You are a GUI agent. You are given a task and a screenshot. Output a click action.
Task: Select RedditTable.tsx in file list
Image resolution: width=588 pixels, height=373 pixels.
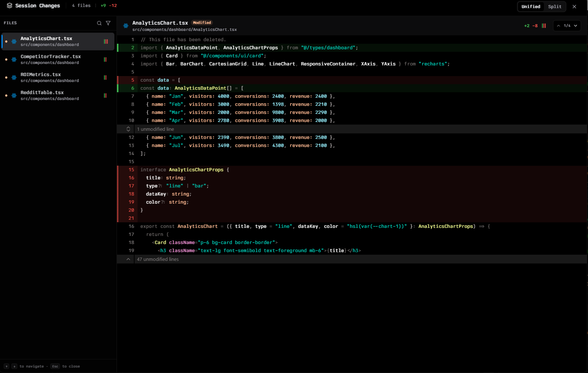58,96
